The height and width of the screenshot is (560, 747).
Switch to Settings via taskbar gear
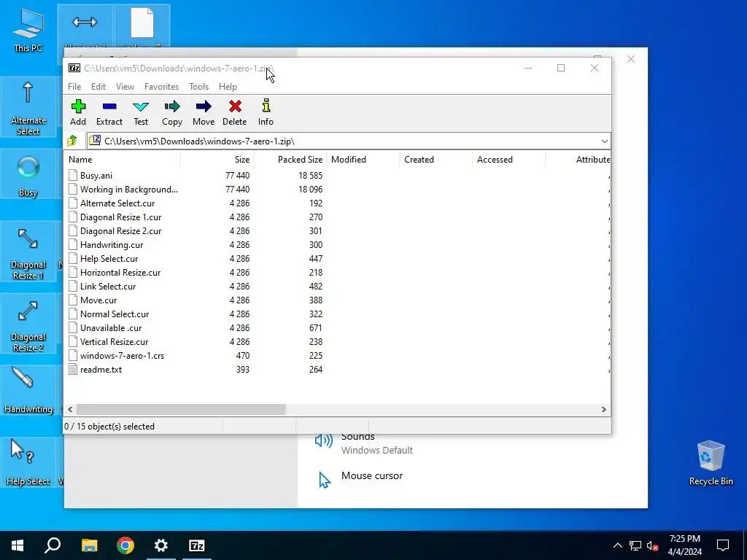coord(161,545)
